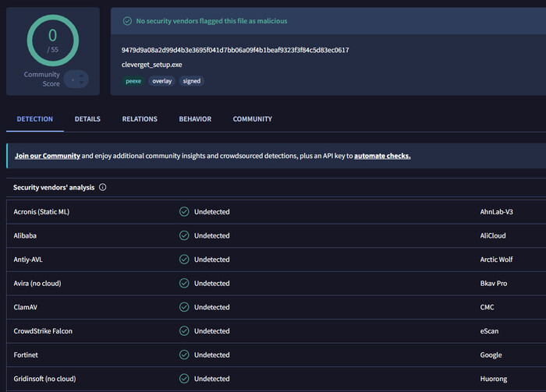Screen dimensions: 546x392
Task: Click the overlay tag
Action: coord(162,81)
